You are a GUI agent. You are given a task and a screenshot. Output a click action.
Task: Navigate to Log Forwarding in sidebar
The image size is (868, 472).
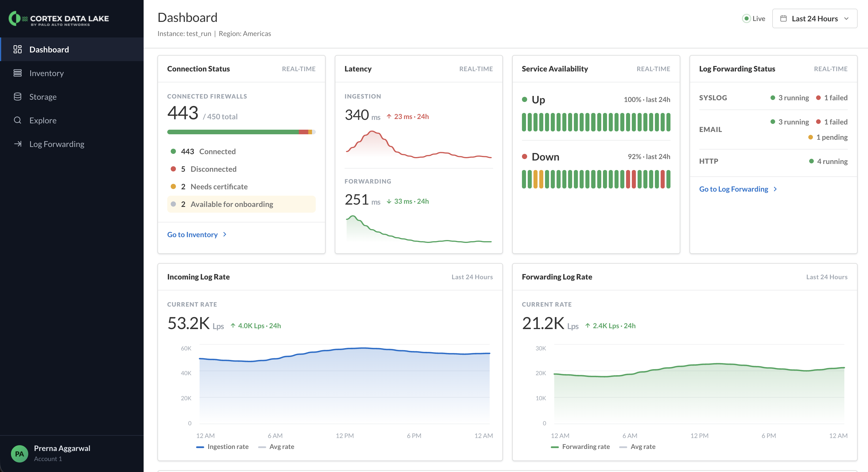pyautogui.click(x=72, y=144)
